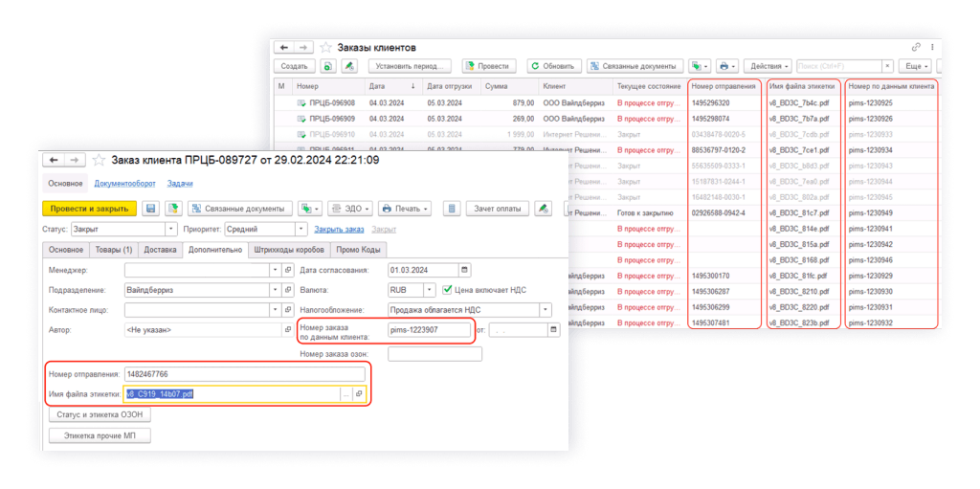Open the Задачи navigation link
Image resolution: width=980 pixels, height=489 pixels.
point(180,183)
